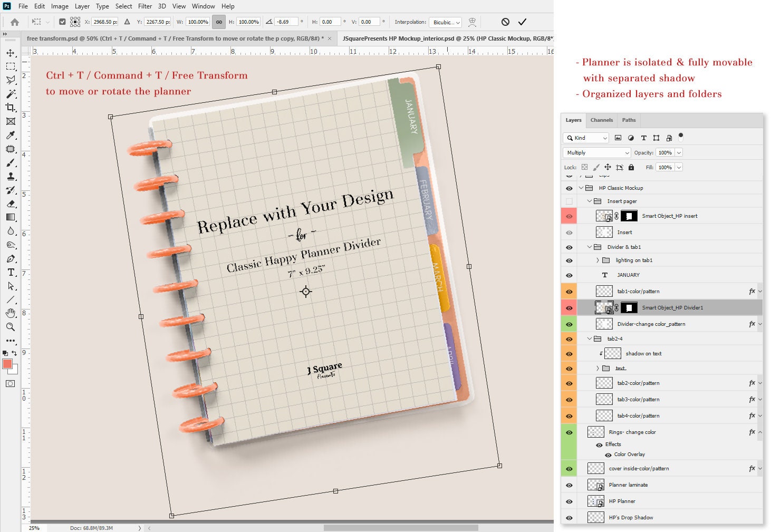The image size is (771, 532).
Task: Click the orange foreground color swatch
Action: pos(7,364)
